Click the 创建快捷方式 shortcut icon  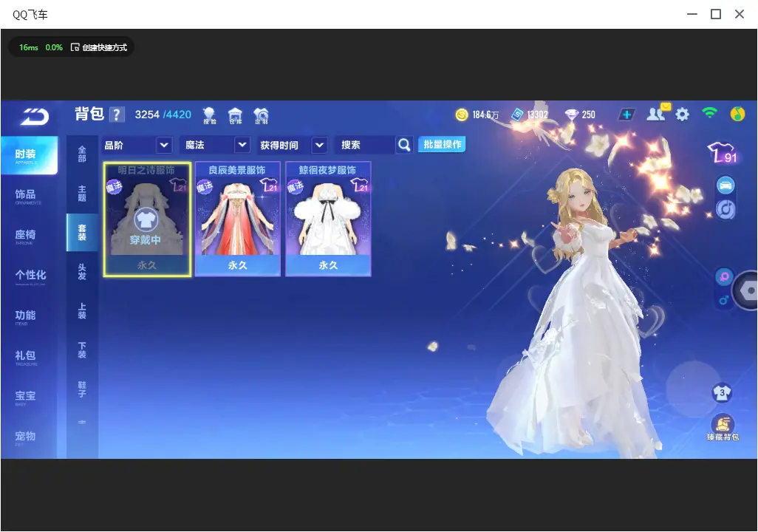75,47
